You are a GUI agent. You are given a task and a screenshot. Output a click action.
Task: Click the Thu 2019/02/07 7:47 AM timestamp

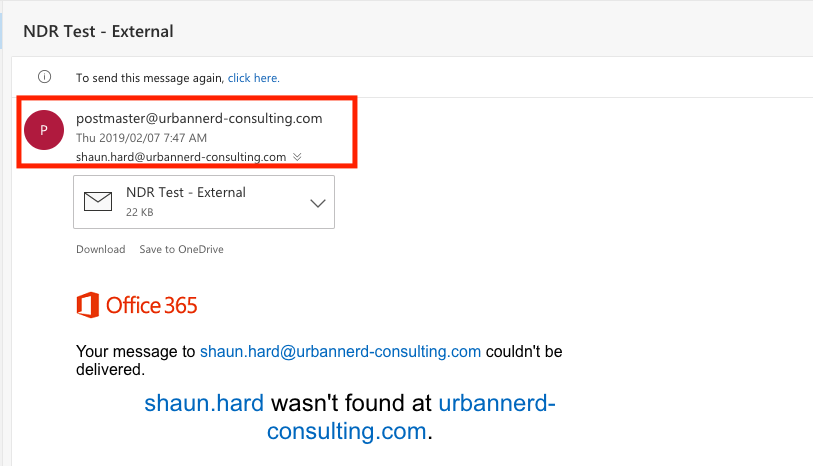coord(141,137)
